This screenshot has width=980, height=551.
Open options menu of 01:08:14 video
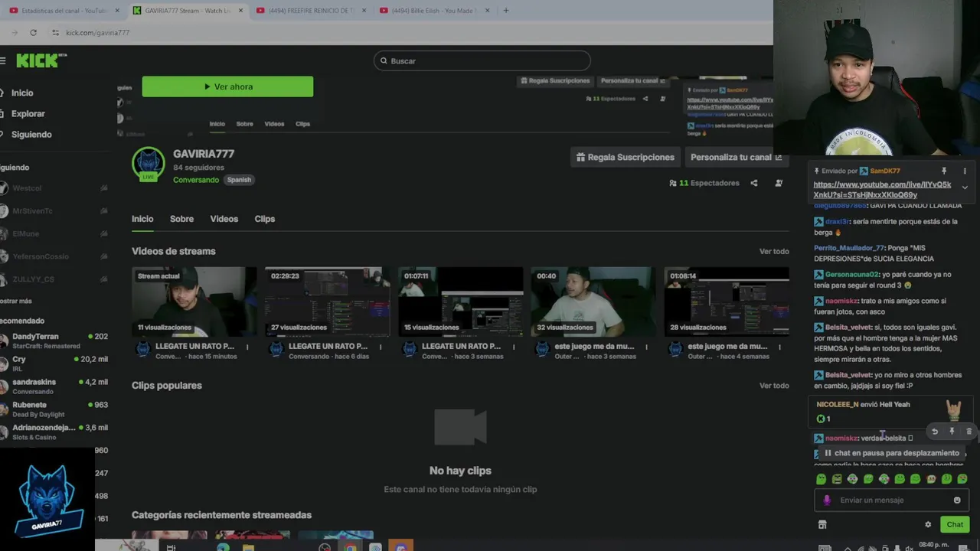[780, 347]
